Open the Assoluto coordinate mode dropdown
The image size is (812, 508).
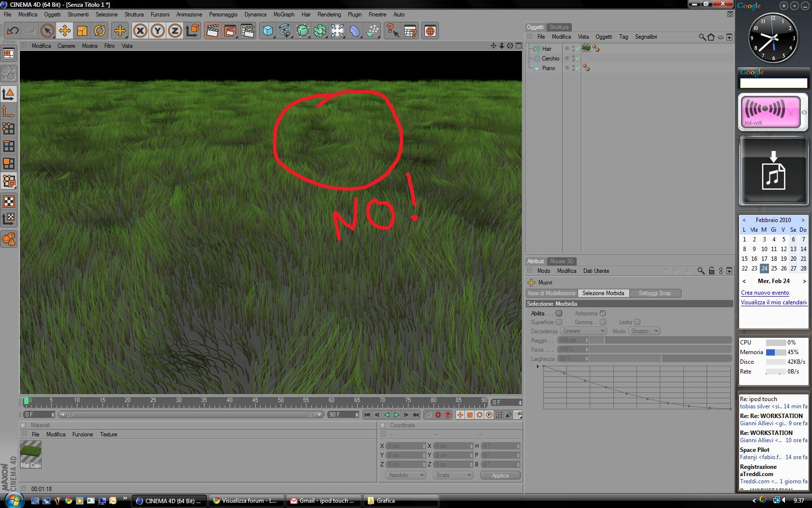[x=406, y=475]
